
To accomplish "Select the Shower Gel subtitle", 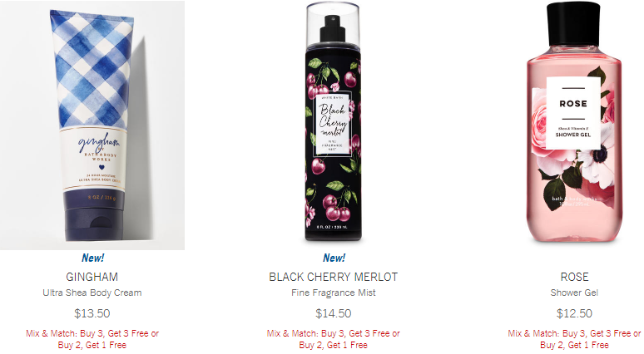I will (x=574, y=293).
